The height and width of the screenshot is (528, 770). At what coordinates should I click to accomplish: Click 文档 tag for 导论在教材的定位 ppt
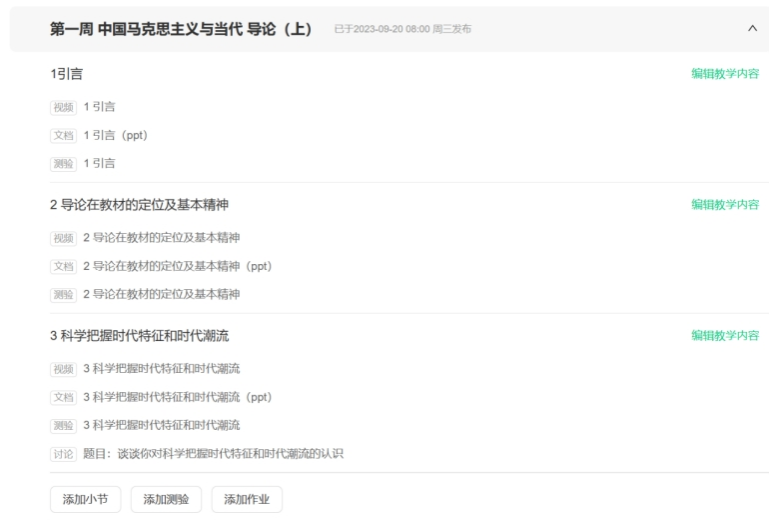pyautogui.click(x=63, y=266)
